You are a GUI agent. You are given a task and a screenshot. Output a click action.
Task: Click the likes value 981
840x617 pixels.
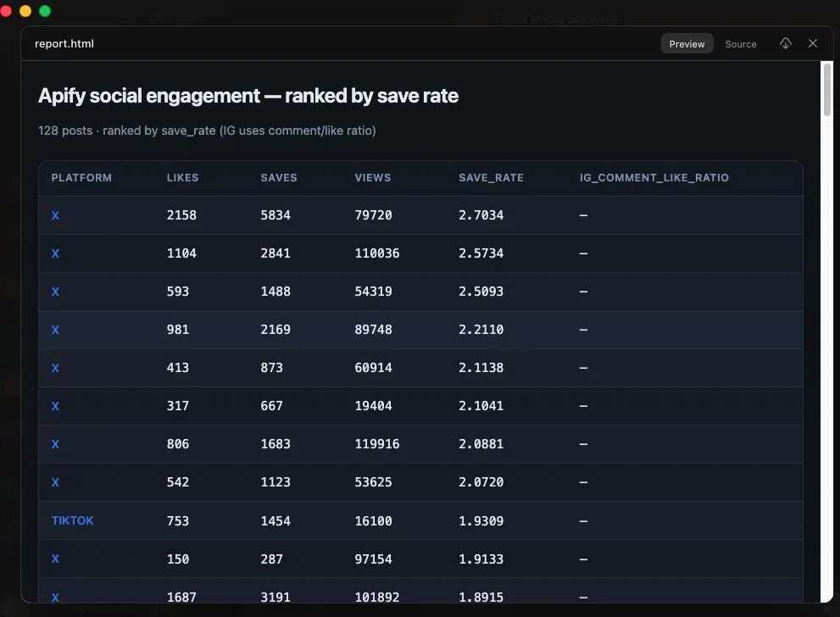[178, 330]
